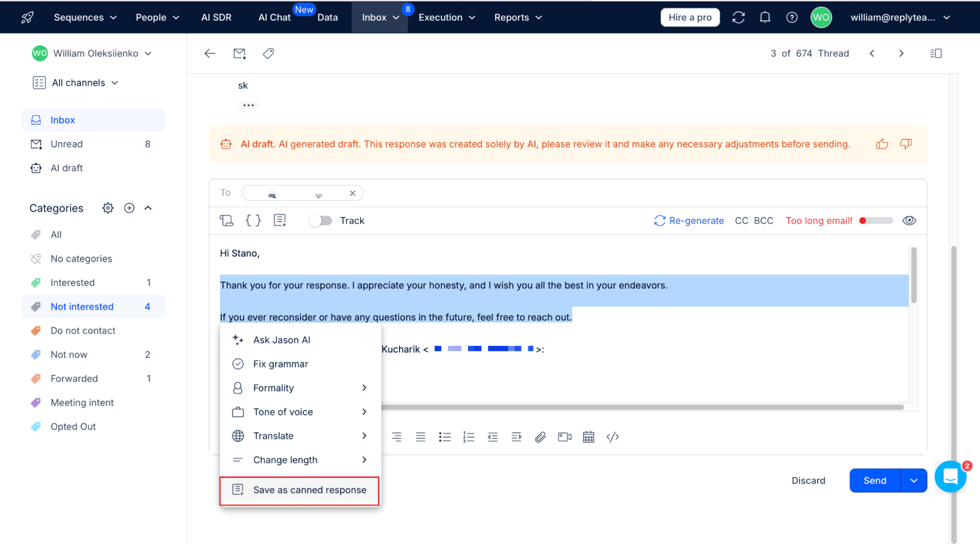The image size is (980, 544).
Task: Expand the Formality submenu arrow
Action: coord(364,388)
